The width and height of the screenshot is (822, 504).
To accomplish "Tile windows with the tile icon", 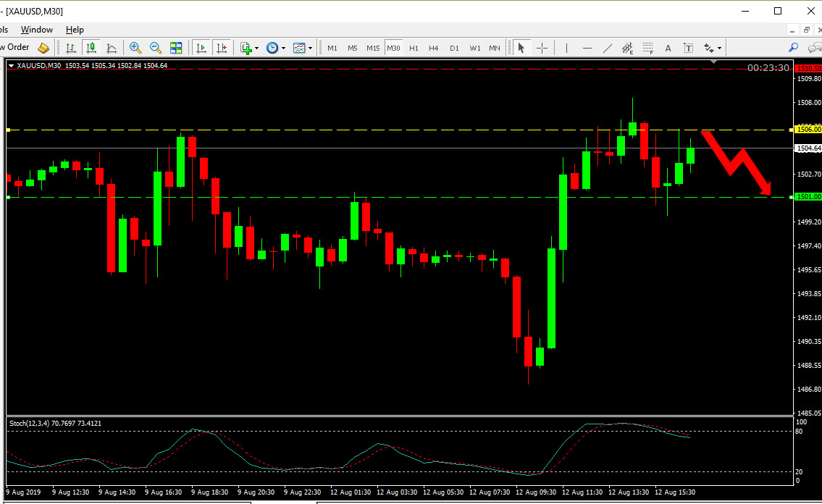I will pyautogui.click(x=175, y=48).
